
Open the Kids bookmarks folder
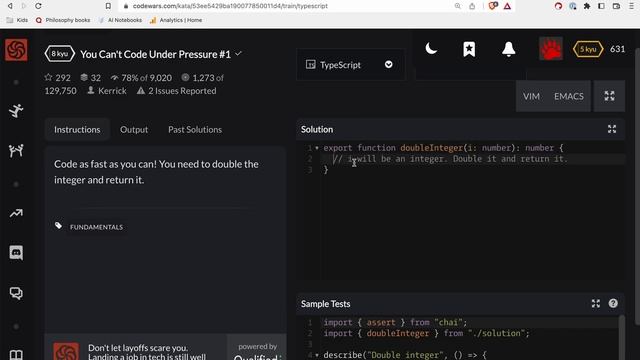point(17,20)
